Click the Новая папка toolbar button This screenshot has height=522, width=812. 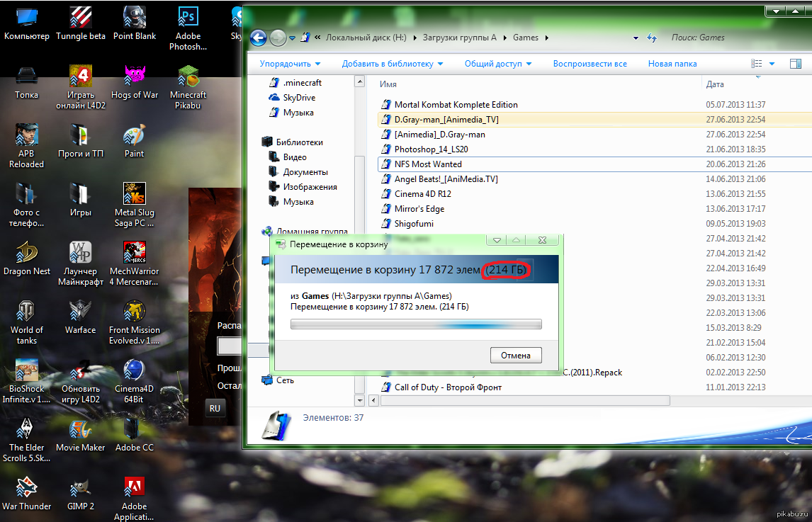672,64
